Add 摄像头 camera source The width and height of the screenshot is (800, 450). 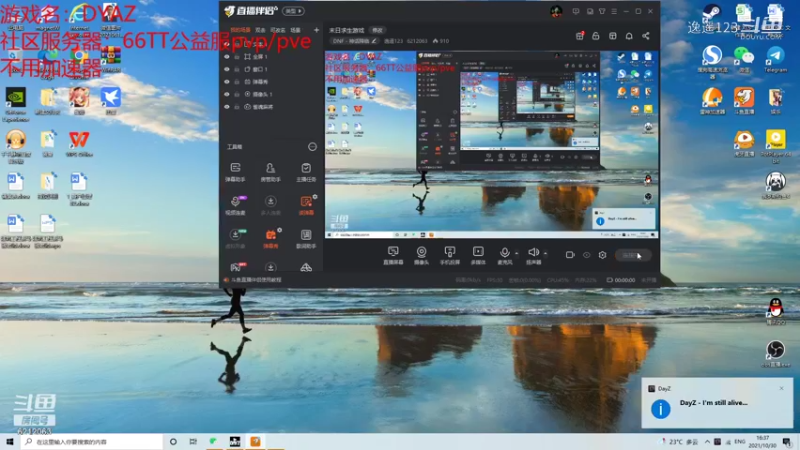pyautogui.click(x=421, y=255)
